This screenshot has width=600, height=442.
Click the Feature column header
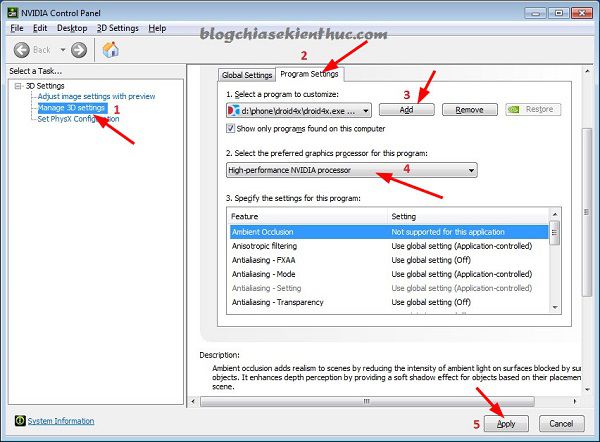click(x=308, y=217)
